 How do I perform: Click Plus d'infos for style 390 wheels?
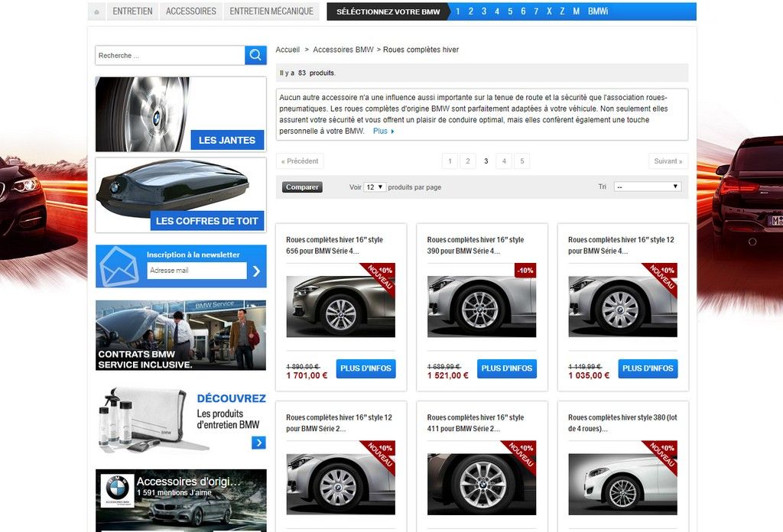[507, 368]
